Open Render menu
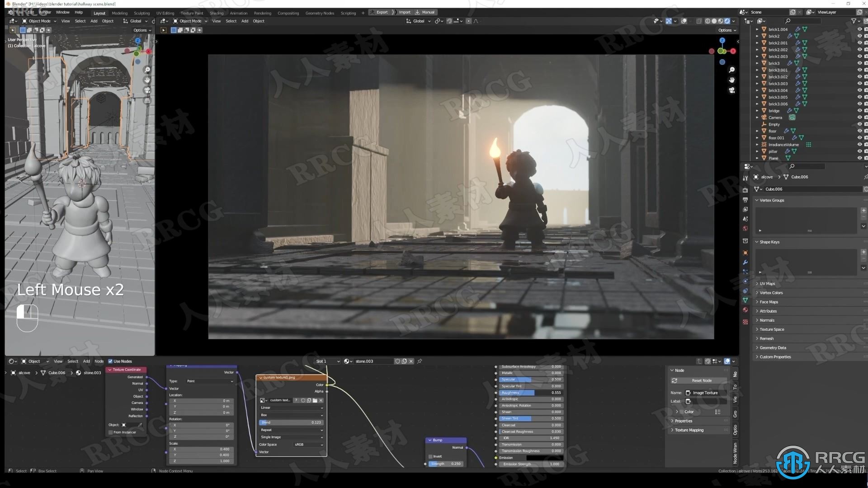 click(45, 12)
